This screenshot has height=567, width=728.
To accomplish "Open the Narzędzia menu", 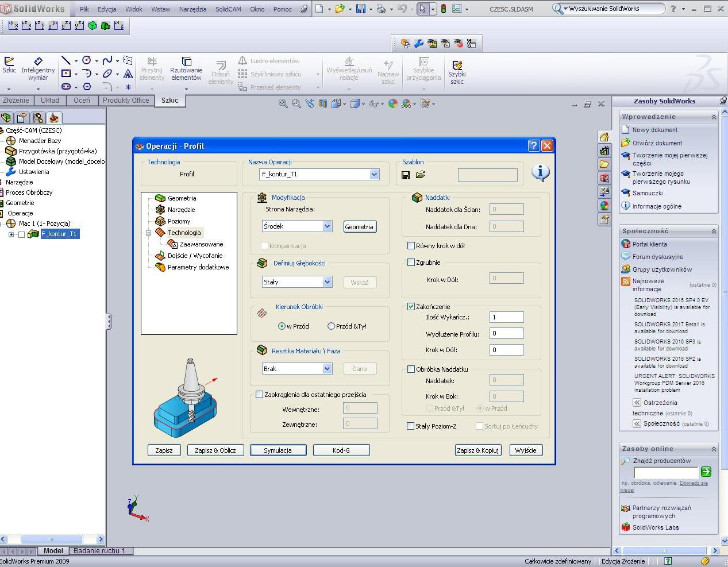I will 192,9.
